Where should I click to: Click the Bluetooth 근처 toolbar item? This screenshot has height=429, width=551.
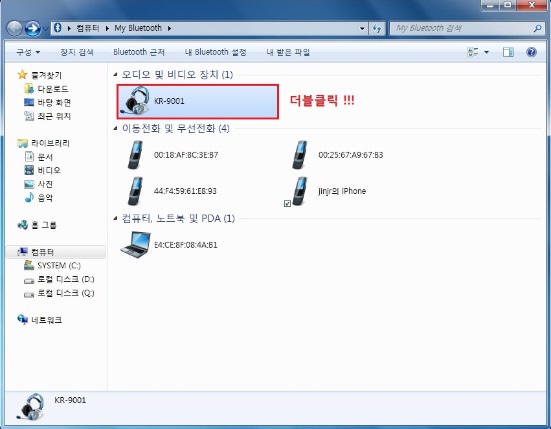click(x=139, y=52)
